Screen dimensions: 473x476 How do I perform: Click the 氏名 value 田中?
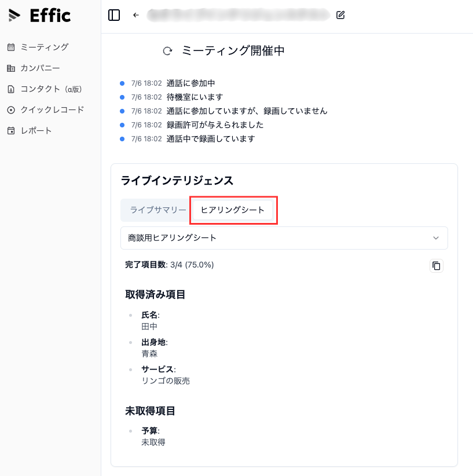(149, 327)
